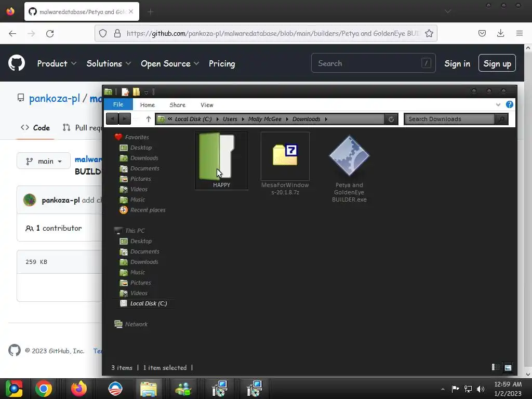Expand the Explorer ribbon chevron
Screen dimensions: 532x399
[x=498, y=104]
